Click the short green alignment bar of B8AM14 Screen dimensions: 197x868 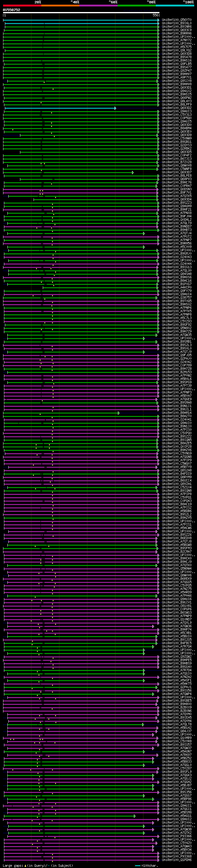coord(61,413)
